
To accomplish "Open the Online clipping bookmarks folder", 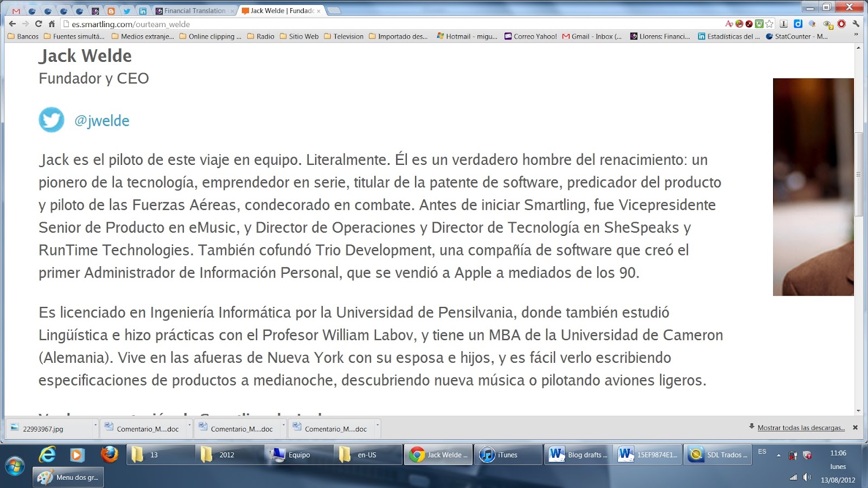I will point(210,36).
